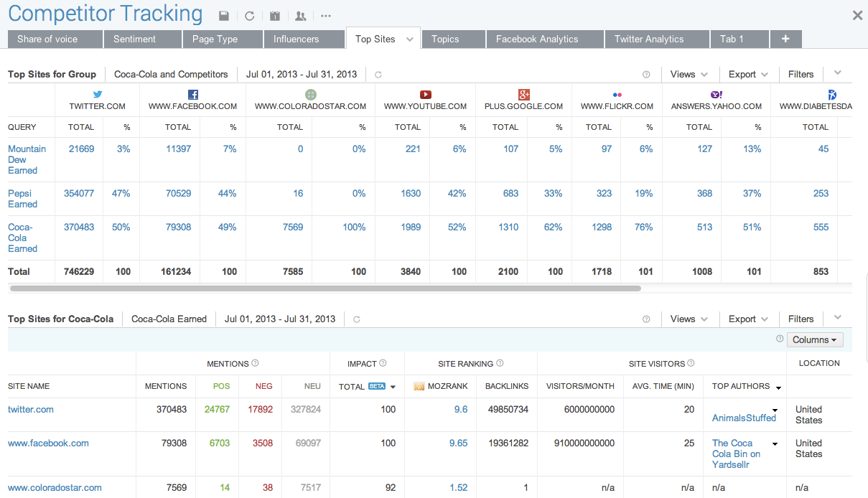
Task: Open help icon next to Columns button
Action: pos(780,339)
